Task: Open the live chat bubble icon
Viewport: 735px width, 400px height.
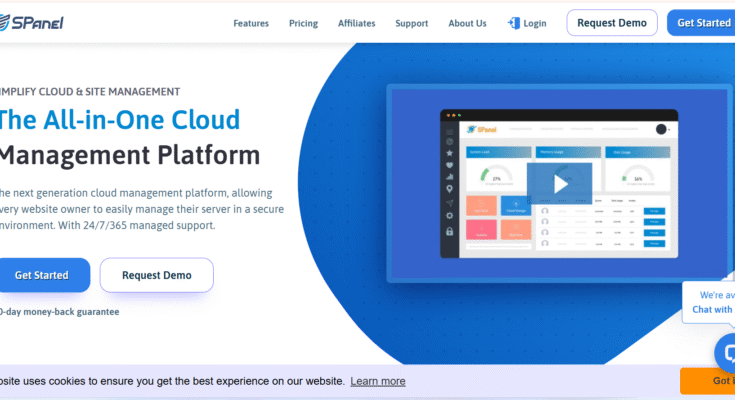Action: (x=727, y=353)
